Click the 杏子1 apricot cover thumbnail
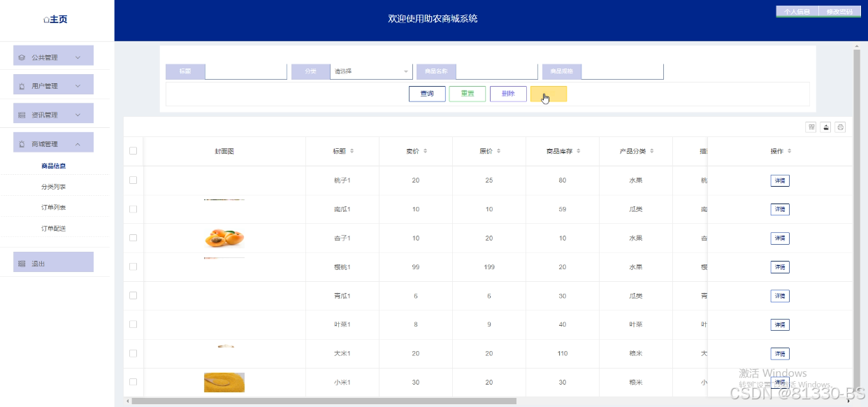 coord(224,238)
